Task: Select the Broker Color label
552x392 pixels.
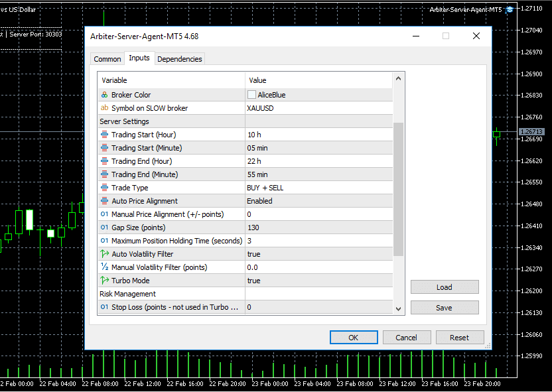Action: coord(131,95)
